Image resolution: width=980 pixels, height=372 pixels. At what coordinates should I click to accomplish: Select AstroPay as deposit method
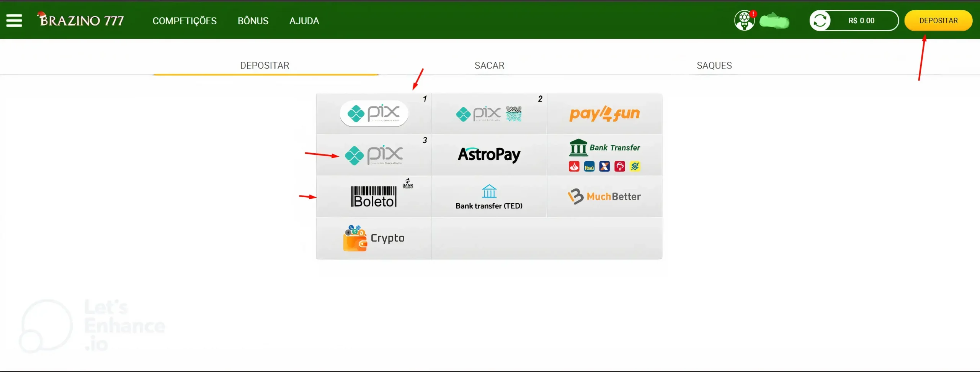pos(489,155)
